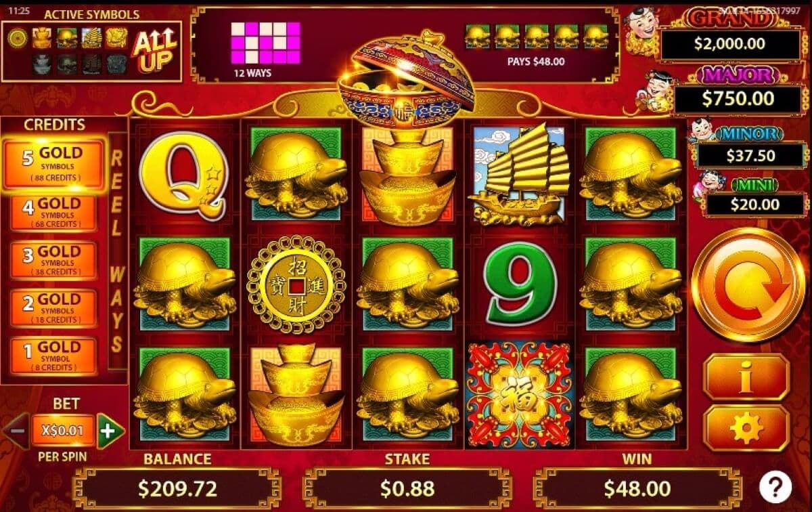
Task: Choose 1 Gold Symbol (8 credits)
Action: pyautogui.click(x=53, y=356)
